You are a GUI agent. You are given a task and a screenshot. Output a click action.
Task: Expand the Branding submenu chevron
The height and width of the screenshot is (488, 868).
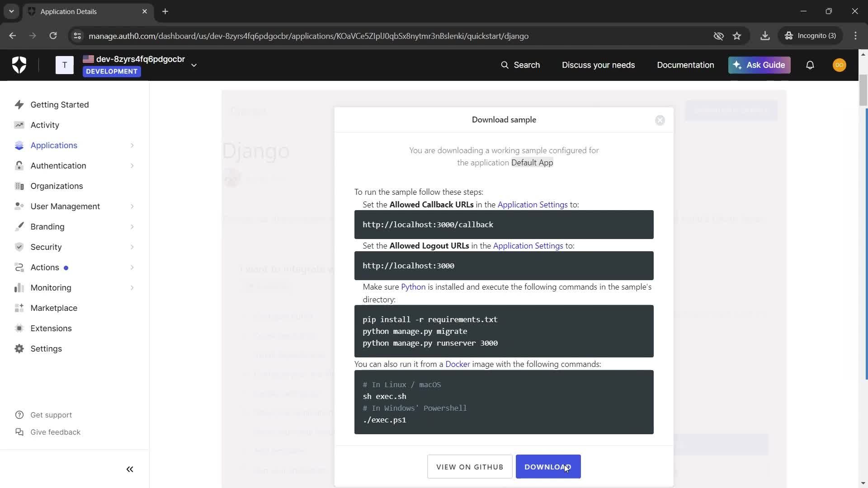132,227
